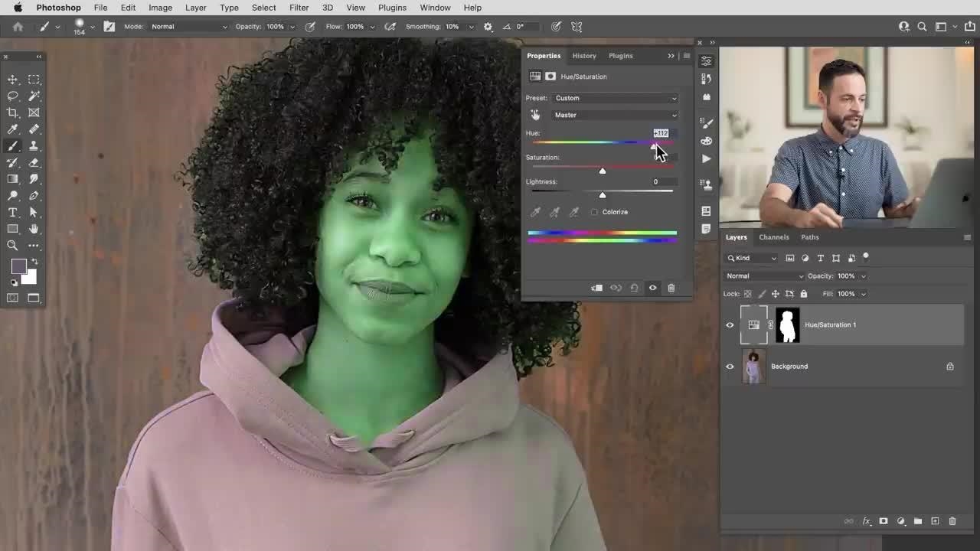Delete adjustment using Properties trash icon
This screenshot has width=980, height=551.
[671, 288]
